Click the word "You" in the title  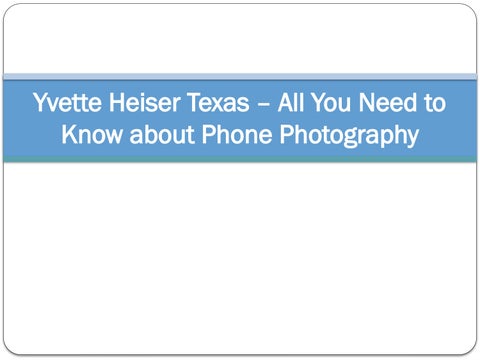click(x=331, y=102)
